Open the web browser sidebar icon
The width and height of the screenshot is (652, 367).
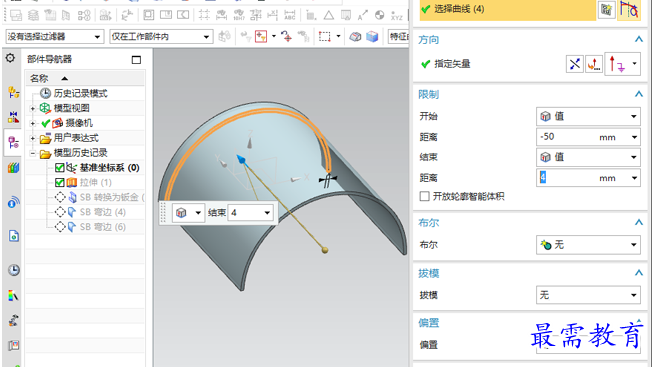(13, 236)
